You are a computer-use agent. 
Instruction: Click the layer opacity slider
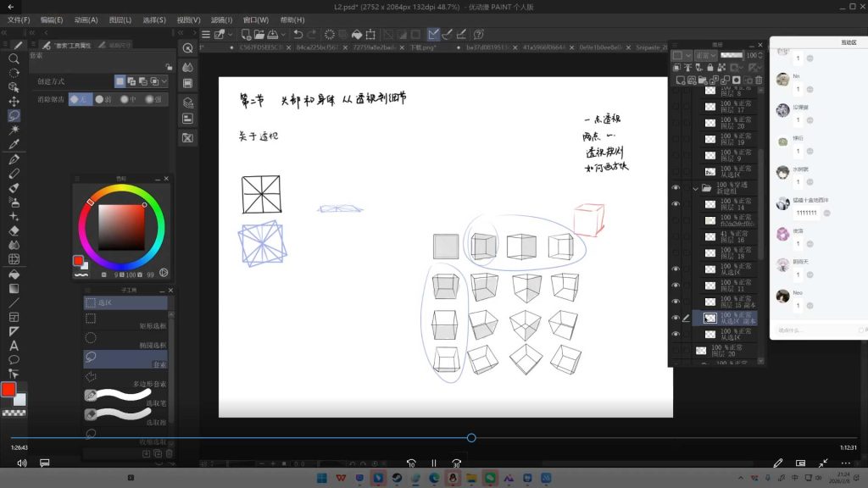[732, 55]
